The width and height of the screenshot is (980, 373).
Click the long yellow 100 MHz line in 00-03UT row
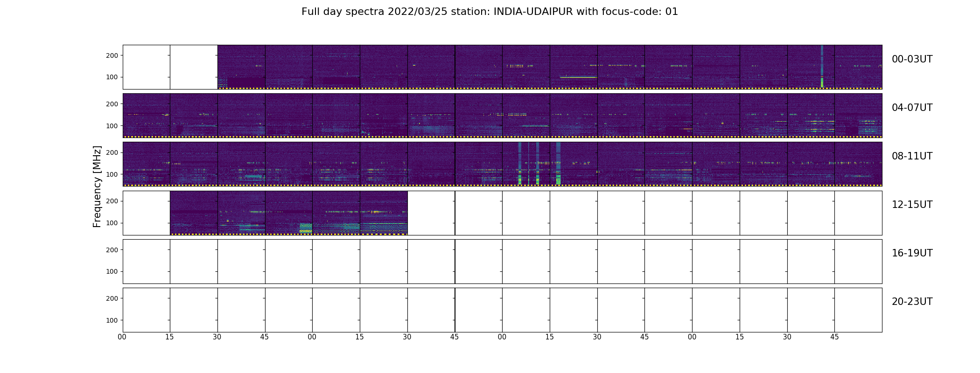[578, 77]
